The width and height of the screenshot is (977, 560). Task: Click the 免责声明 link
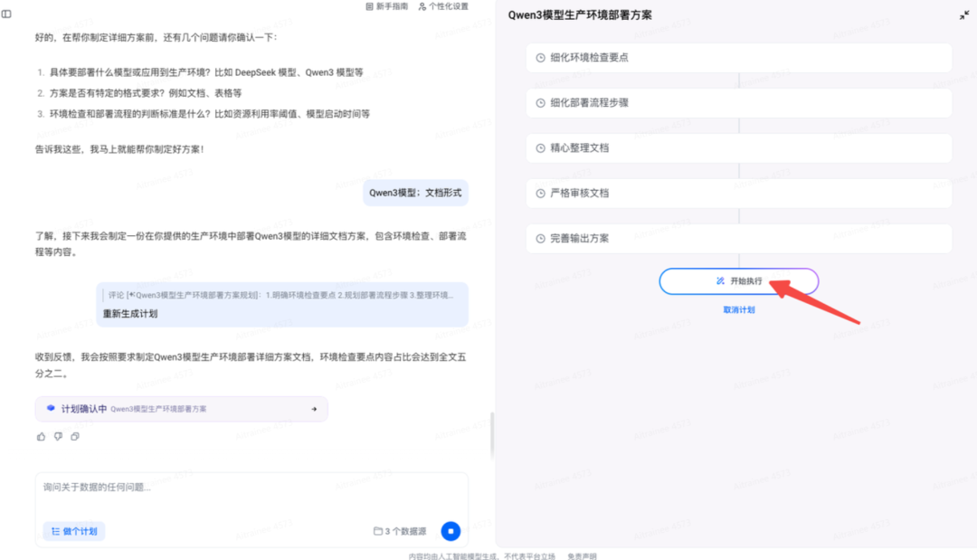582,556
